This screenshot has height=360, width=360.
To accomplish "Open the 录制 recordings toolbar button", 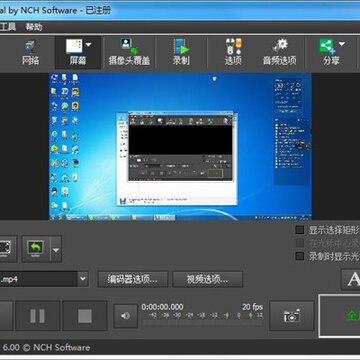I will click(x=181, y=52).
